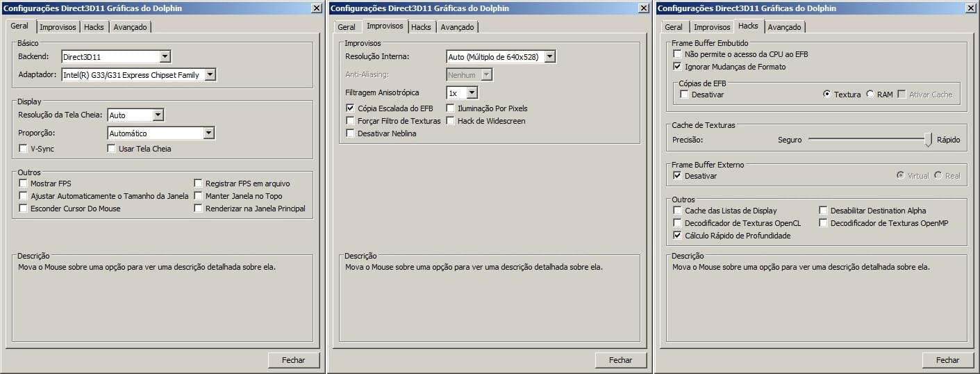980x374 pixels.
Task: Open Avançado tab in middle window
Action: 458,27
